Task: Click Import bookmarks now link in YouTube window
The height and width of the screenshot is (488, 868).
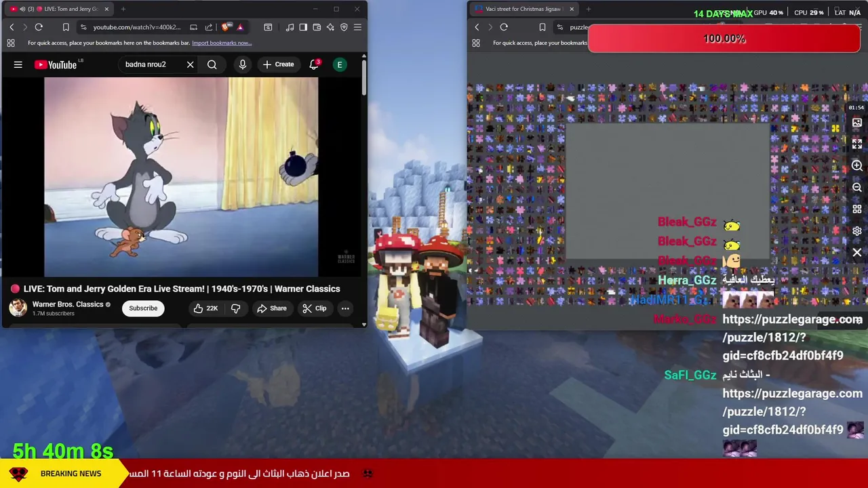Action: (222, 43)
